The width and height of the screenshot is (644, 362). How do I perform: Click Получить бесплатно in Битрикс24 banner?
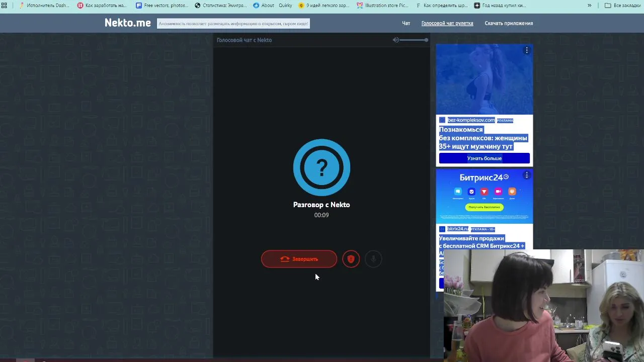tap(484, 207)
